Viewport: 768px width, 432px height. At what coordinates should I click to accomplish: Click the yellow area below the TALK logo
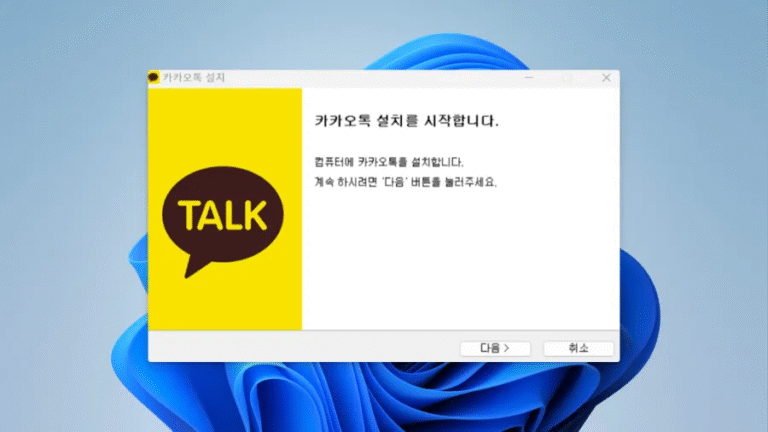pyautogui.click(x=225, y=305)
